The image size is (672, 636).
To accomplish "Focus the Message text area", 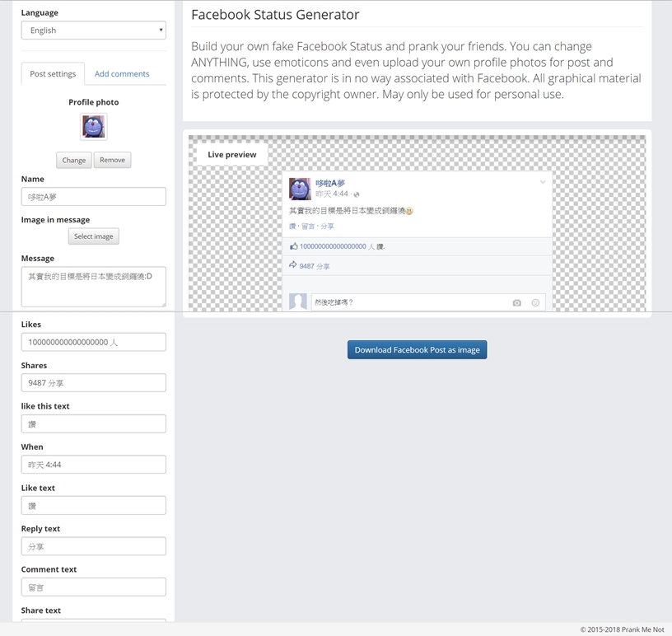I will (93, 287).
